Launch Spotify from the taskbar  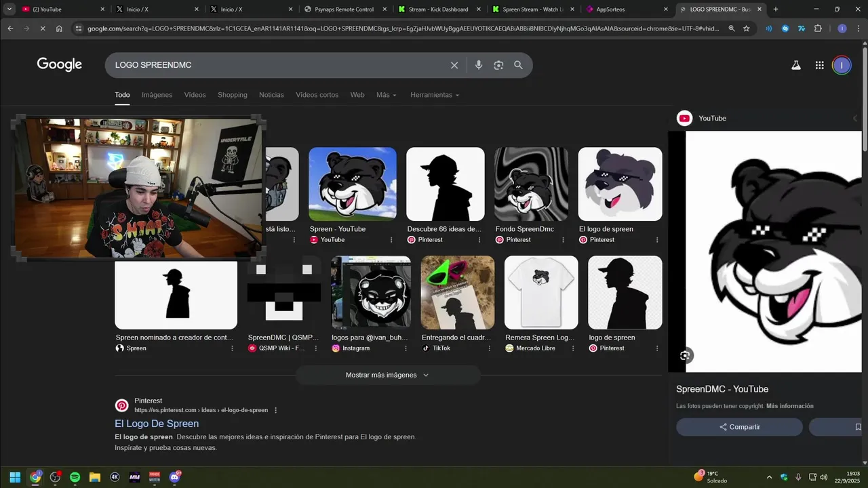[75, 477]
